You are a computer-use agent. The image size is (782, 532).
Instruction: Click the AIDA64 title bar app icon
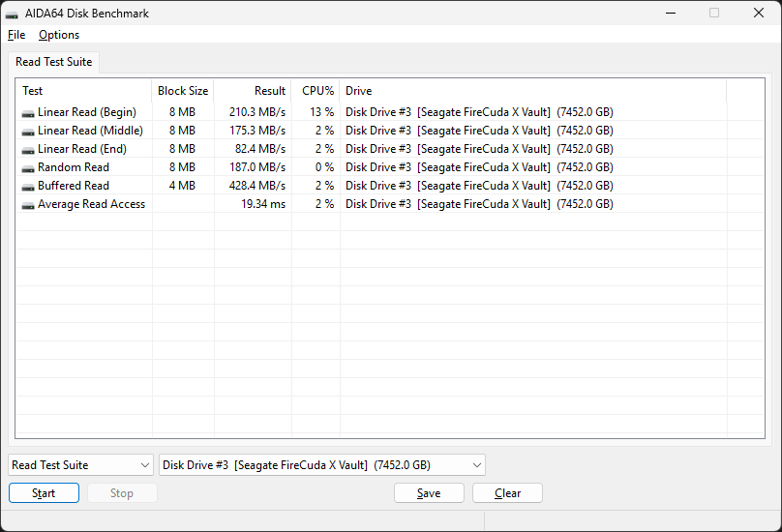pos(13,14)
